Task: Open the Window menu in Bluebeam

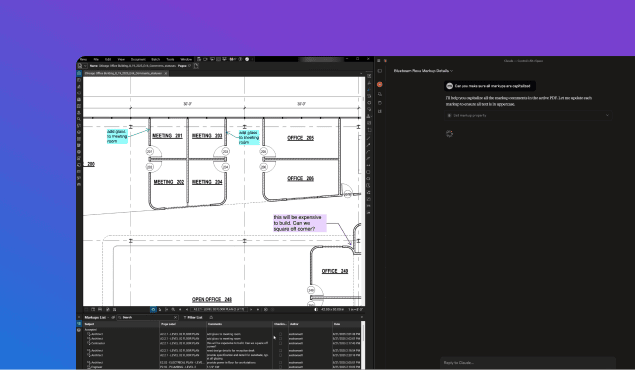Action: tap(186, 60)
